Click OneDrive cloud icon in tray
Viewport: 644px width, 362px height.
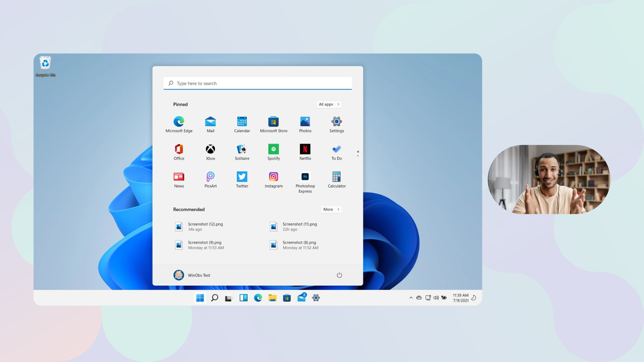pyautogui.click(x=419, y=298)
